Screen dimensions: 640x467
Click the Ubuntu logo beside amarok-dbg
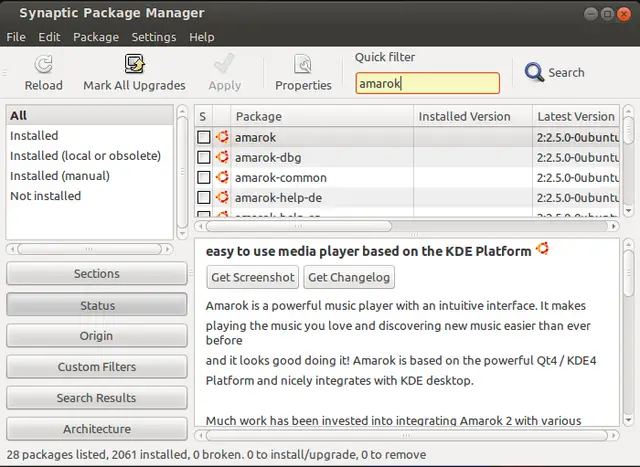coord(222,157)
